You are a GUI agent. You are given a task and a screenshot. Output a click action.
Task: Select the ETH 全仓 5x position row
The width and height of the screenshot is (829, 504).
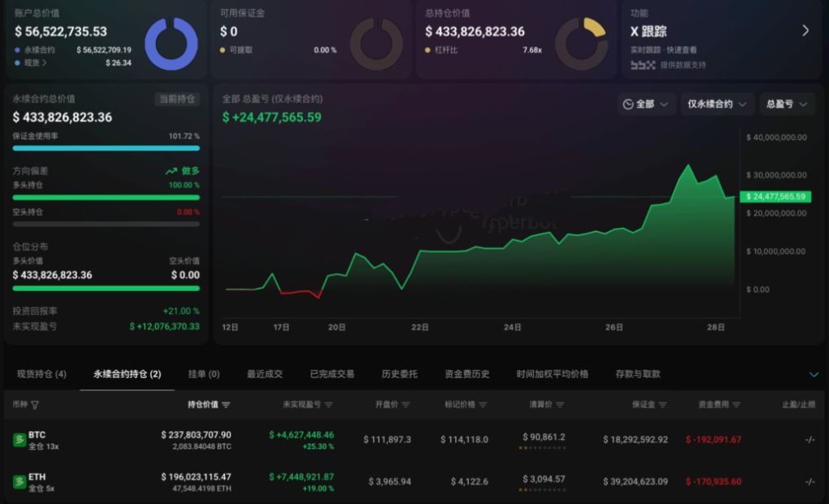pos(414,482)
